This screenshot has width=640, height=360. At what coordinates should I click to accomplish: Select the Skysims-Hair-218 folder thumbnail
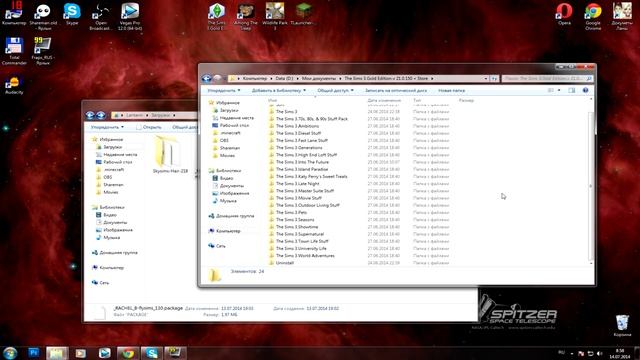point(170,154)
